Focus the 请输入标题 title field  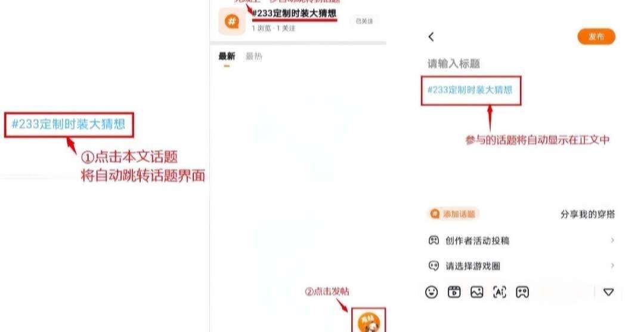[x=454, y=64]
